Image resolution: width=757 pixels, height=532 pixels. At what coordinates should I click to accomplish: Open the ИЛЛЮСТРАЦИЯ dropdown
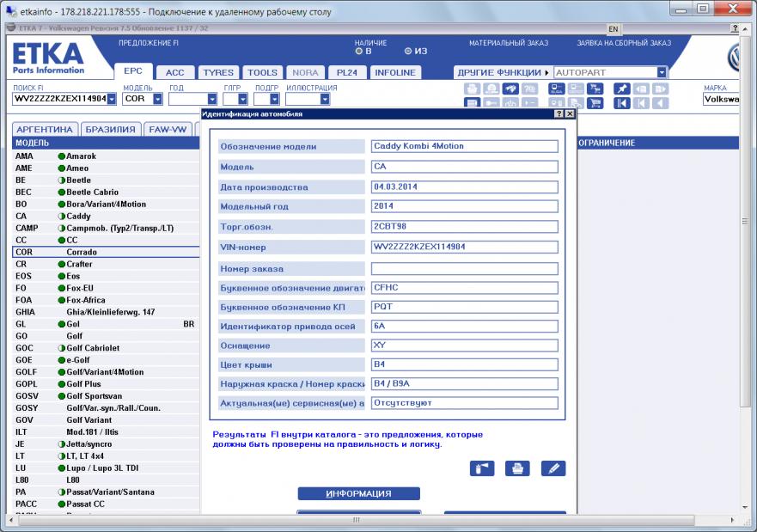[x=325, y=99]
